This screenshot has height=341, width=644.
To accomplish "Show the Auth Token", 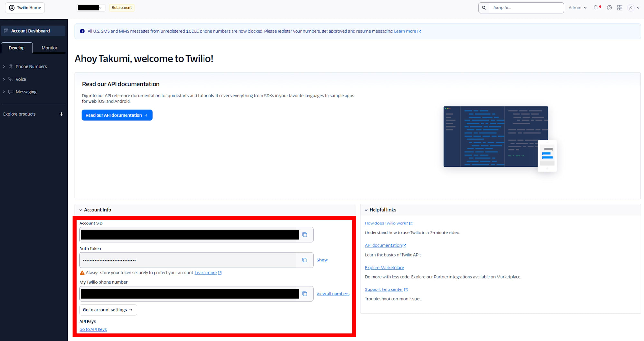I will tap(322, 260).
